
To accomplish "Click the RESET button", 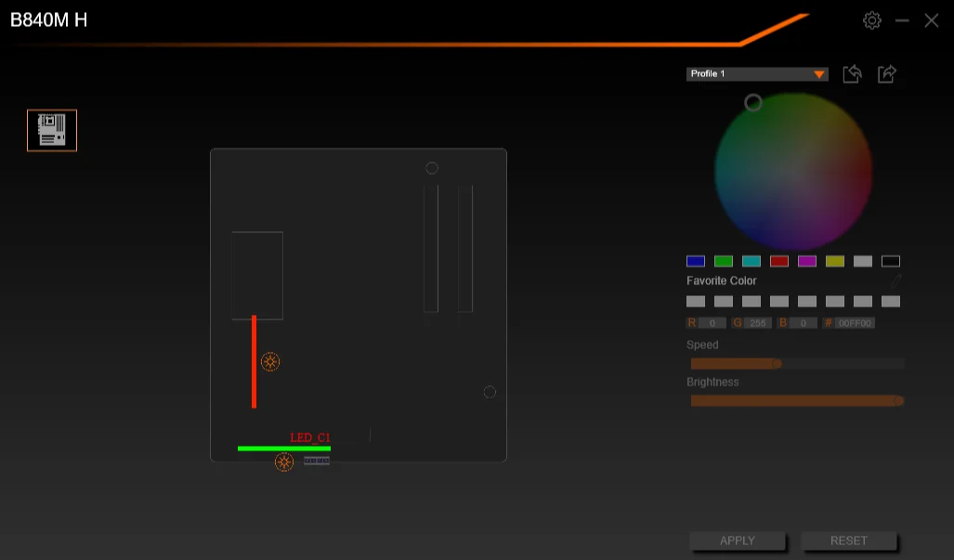I will coord(849,540).
